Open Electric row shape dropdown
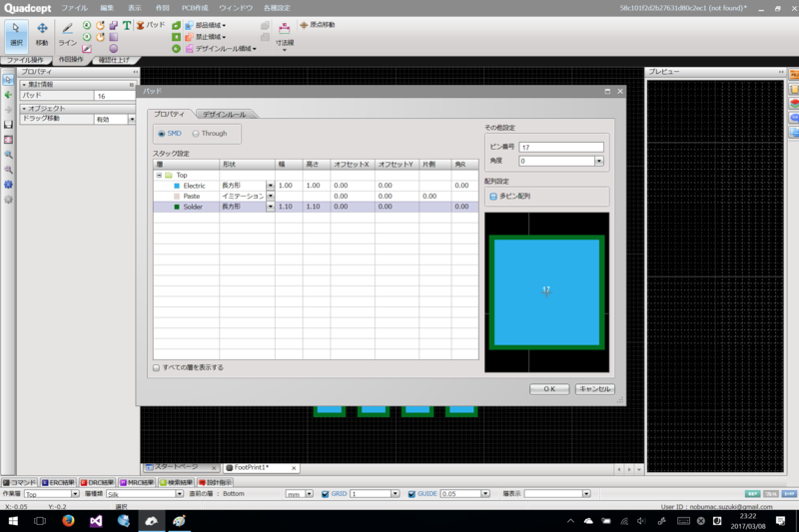The height and width of the screenshot is (532, 799). pos(270,186)
